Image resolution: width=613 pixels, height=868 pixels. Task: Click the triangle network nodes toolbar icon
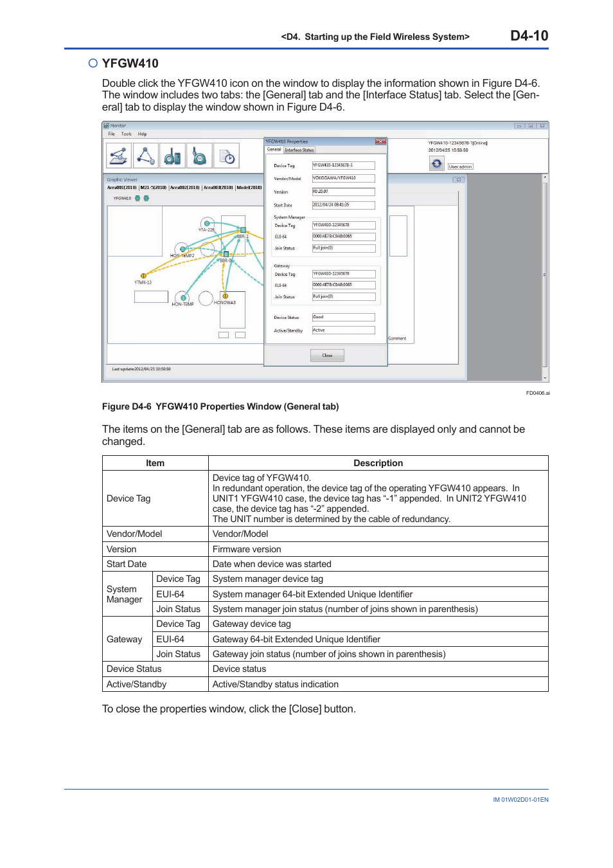(145, 156)
